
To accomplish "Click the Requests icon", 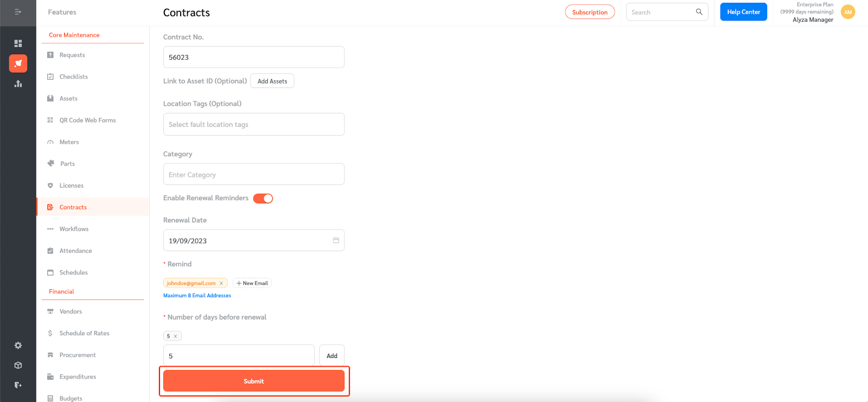I will tap(50, 55).
